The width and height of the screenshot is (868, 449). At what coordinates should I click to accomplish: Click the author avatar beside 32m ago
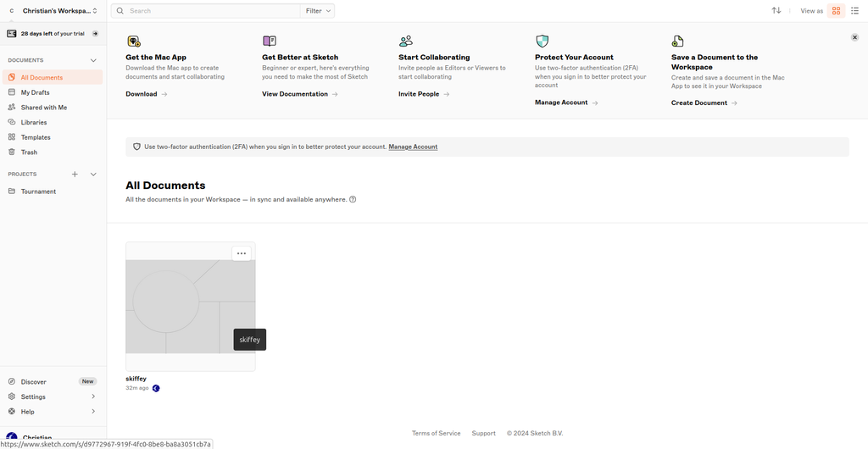tap(156, 388)
